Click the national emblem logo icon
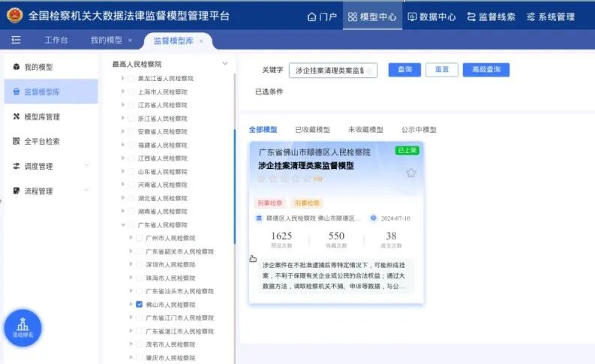 click(x=15, y=16)
